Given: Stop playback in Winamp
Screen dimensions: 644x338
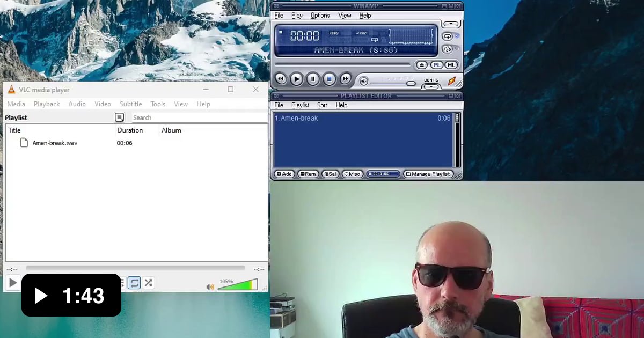Looking at the screenshot, I should click(x=330, y=79).
